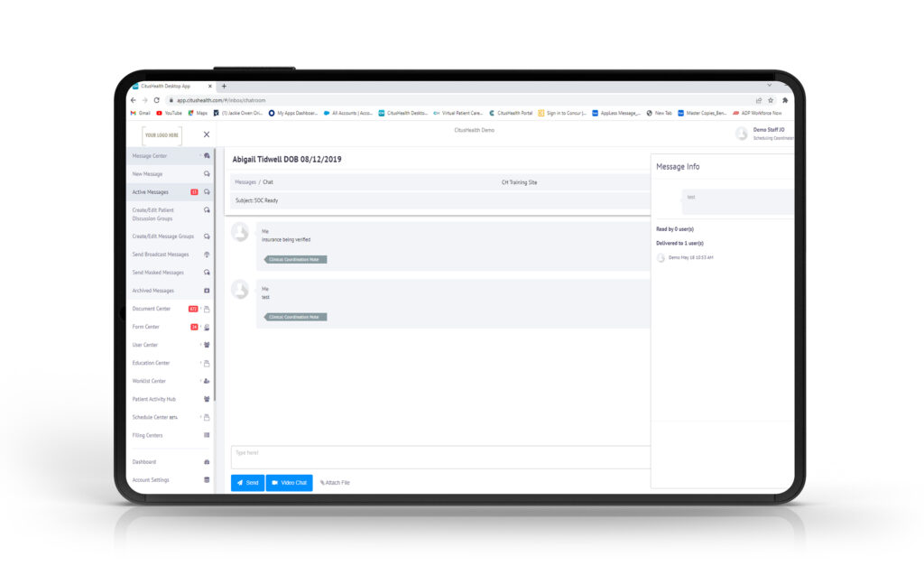Open Active Messages in the sidebar
The height and width of the screenshot is (584, 924).
(x=151, y=192)
